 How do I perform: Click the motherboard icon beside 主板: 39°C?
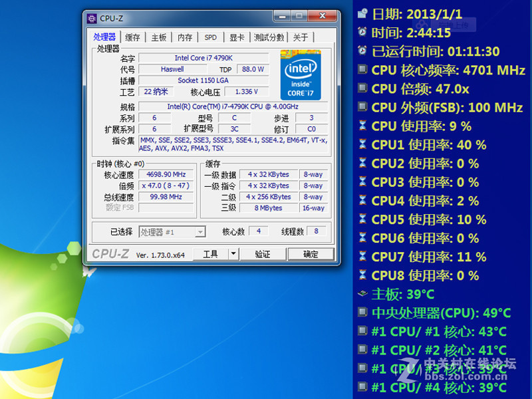point(362,293)
